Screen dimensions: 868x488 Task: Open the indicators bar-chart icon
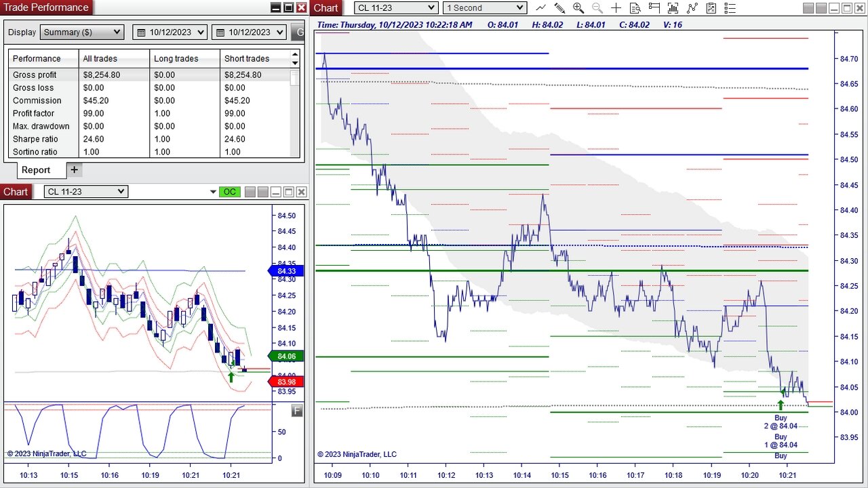point(673,8)
